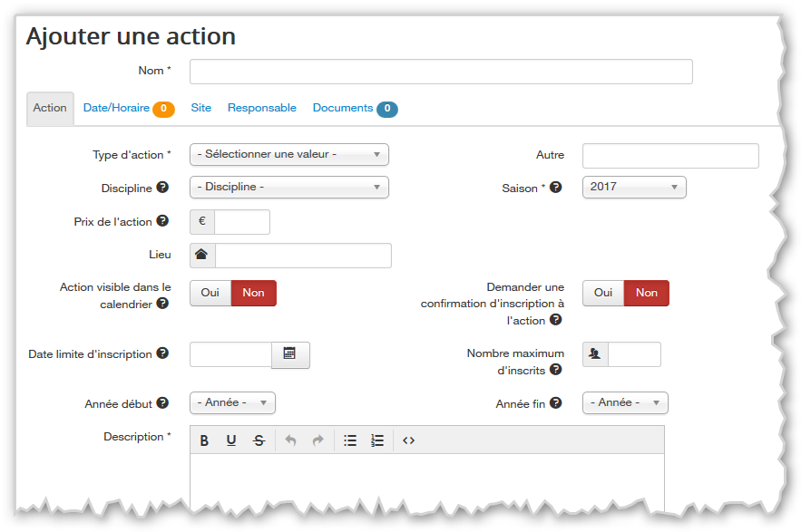Go to the Documents tab
Viewport: 801px width, 532px height.
click(x=343, y=108)
